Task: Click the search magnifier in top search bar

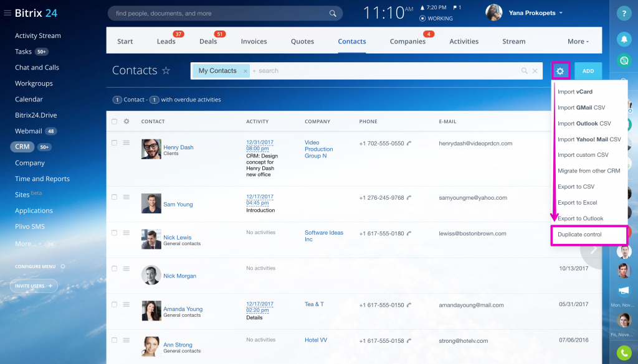Action: click(x=333, y=14)
